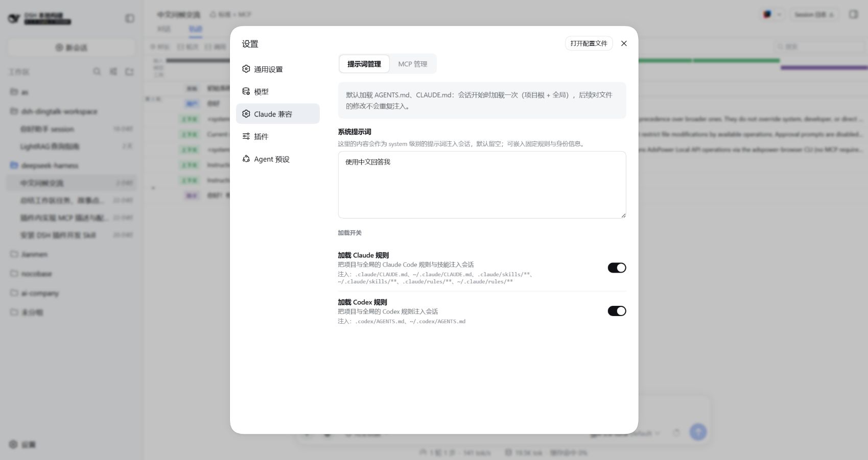Screen dimensions: 868x460
Task: Click the 系统提示词 heading
Action: [355, 132]
